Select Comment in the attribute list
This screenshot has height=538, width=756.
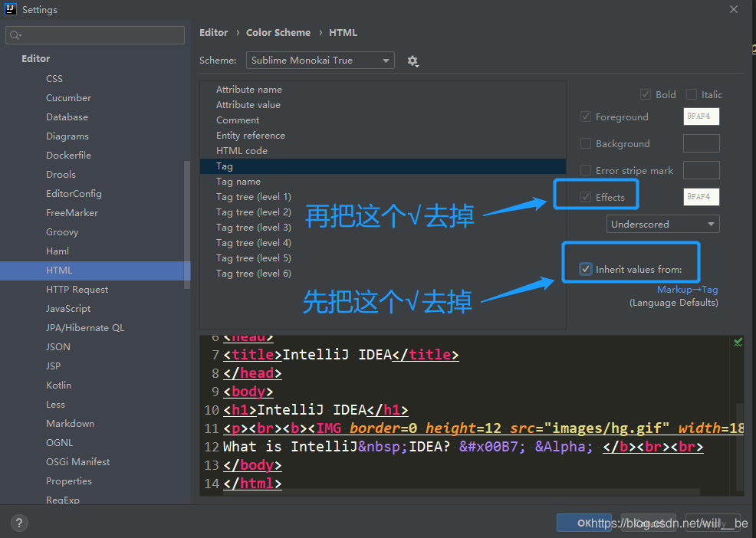pyautogui.click(x=383, y=120)
